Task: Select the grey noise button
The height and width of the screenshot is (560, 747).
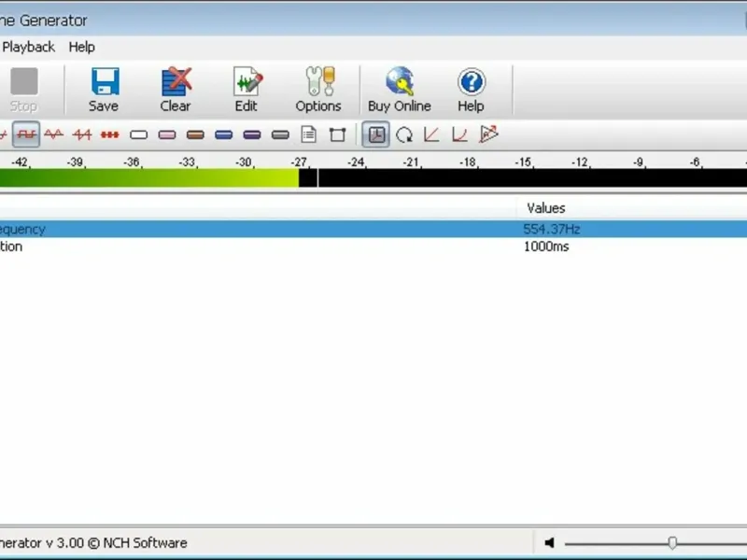Action: (x=280, y=134)
